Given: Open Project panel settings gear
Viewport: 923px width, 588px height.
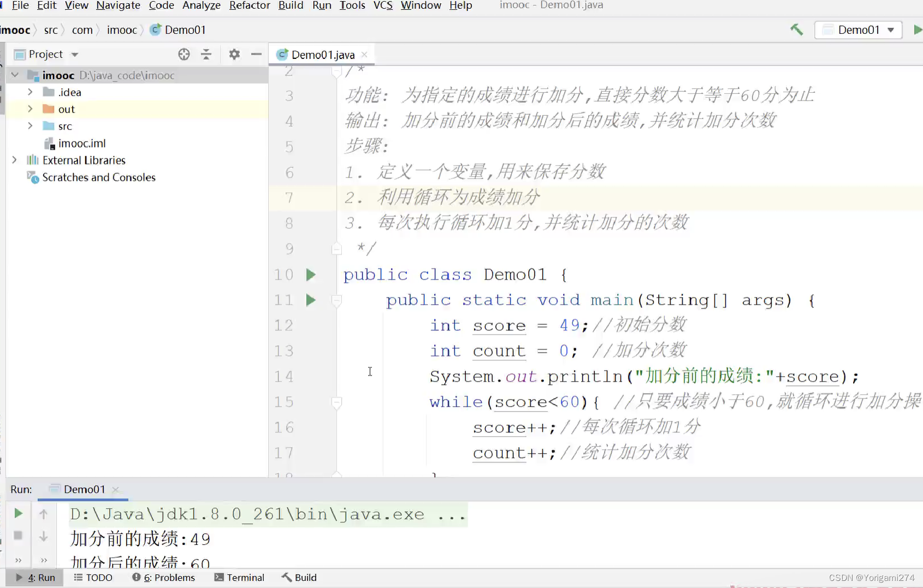Looking at the screenshot, I should point(234,54).
